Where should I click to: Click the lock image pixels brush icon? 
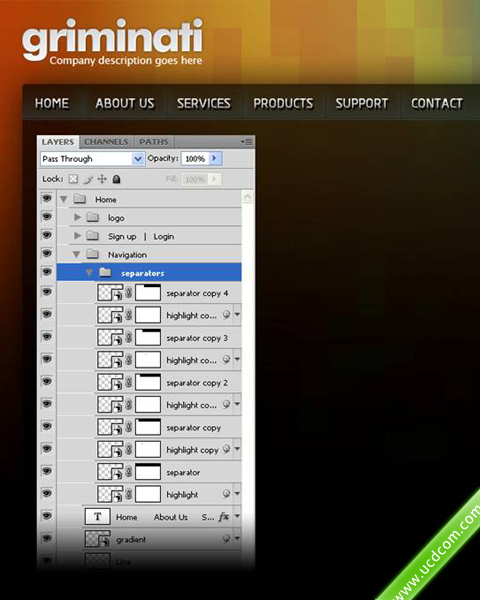88,179
